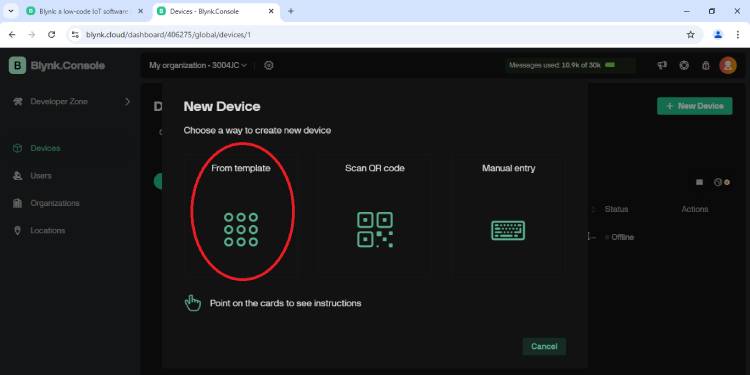Image resolution: width=750 pixels, height=375 pixels.
Task: Open the Chrome three-dot menu
Action: (738, 34)
